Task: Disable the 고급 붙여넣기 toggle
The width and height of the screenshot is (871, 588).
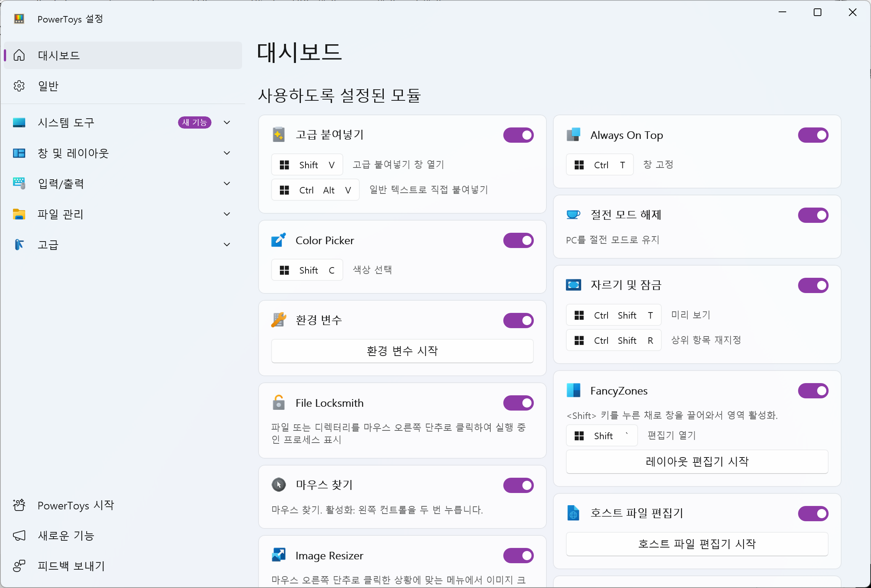Action: click(x=518, y=135)
